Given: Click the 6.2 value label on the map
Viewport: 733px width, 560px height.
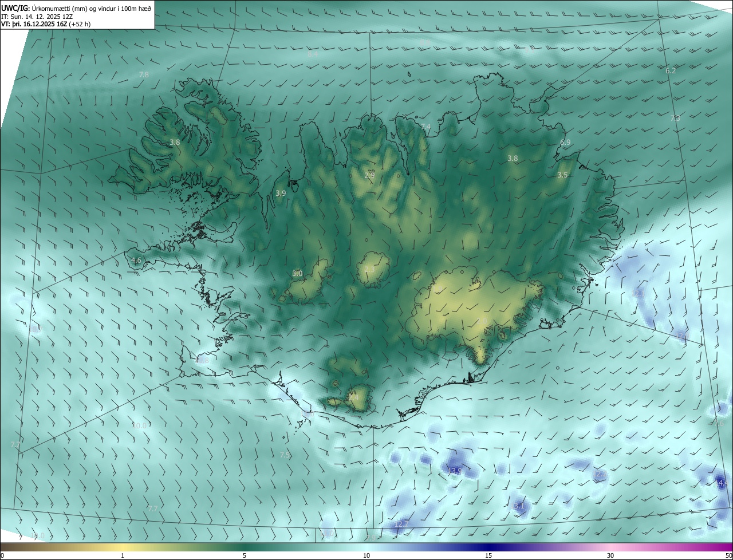Looking at the screenshot, I should [x=671, y=70].
